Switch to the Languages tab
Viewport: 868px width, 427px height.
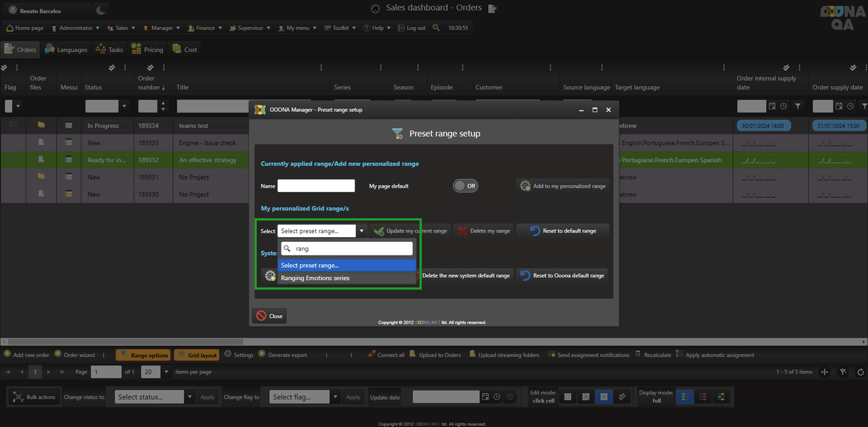pos(66,49)
